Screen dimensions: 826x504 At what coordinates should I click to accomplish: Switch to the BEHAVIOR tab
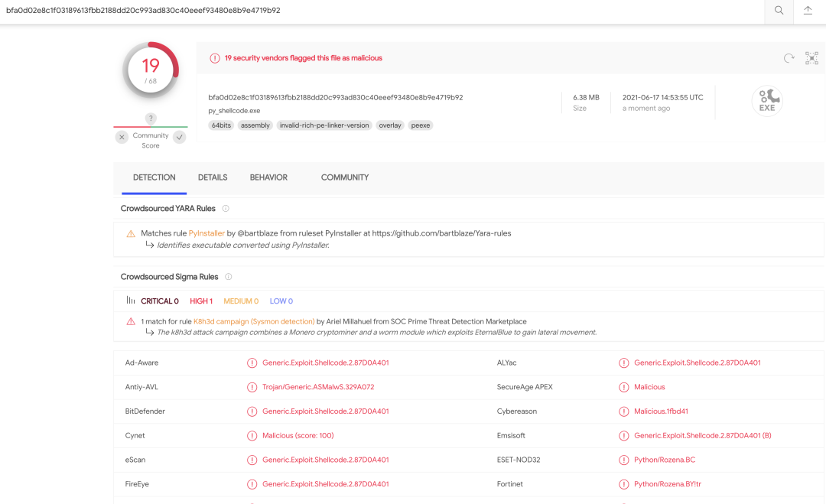point(268,177)
